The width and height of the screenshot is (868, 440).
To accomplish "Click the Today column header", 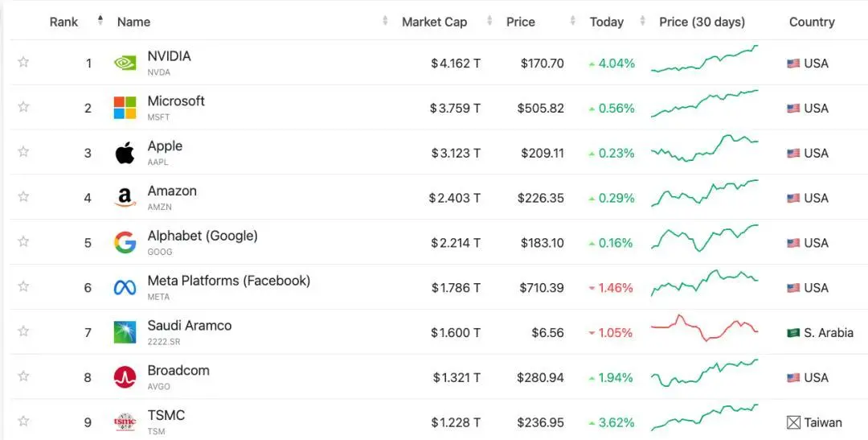I will pos(606,22).
